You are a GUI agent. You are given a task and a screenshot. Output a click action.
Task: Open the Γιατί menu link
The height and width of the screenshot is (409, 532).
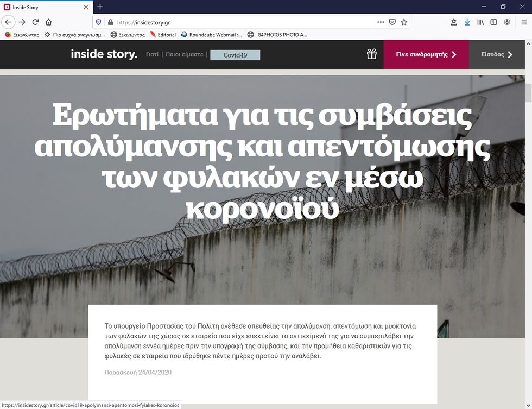152,54
